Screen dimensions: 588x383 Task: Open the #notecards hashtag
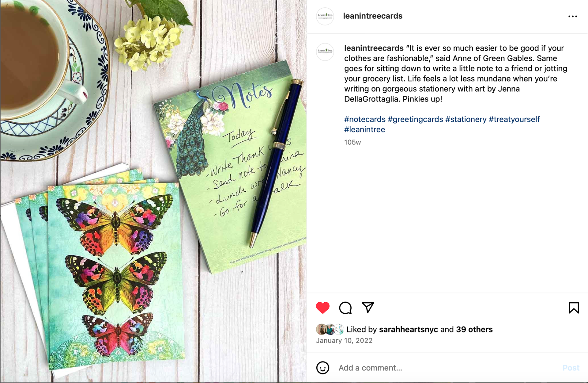[365, 119]
